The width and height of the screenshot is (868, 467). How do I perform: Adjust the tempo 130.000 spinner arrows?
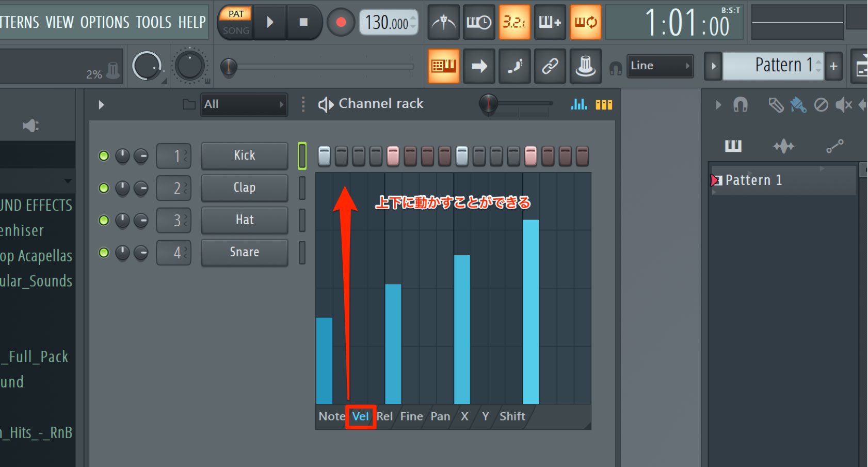(x=413, y=22)
